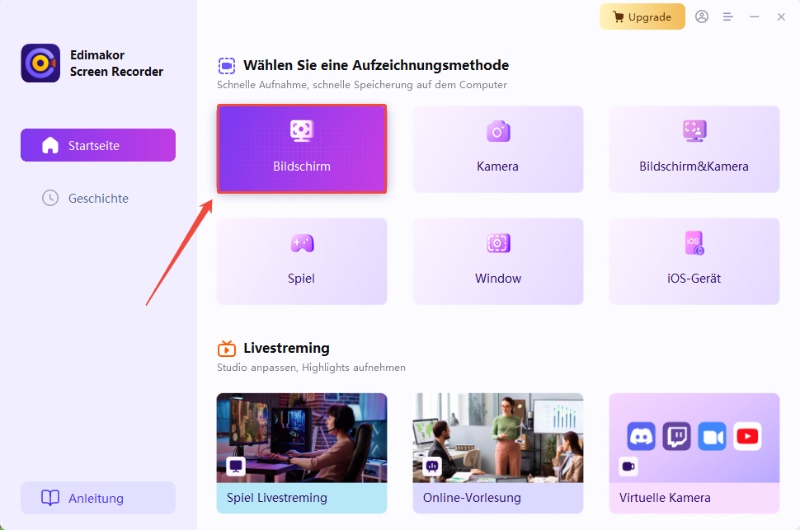The height and width of the screenshot is (530, 800).
Task: Click the Upgrade button
Action: [x=642, y=17]
